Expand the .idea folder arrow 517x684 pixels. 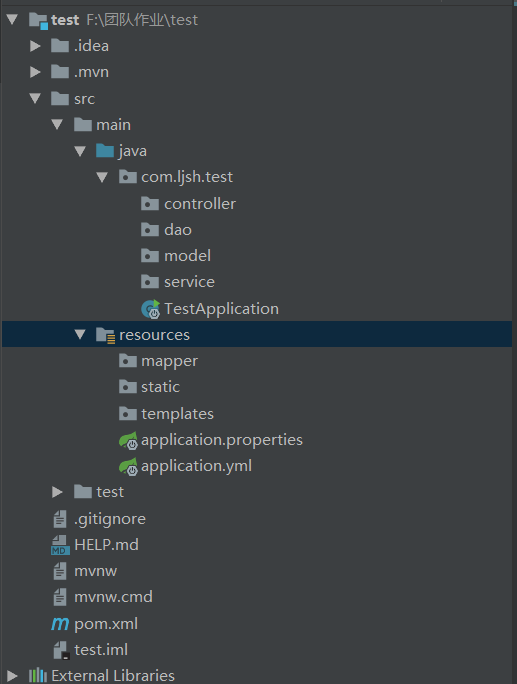pyautogui.click(x=35, y=46)
